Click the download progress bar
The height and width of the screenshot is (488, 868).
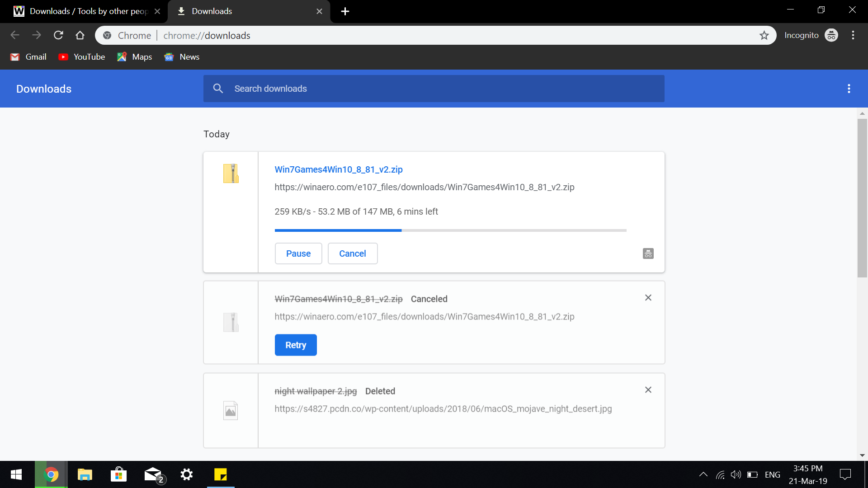tap(450, 230)
